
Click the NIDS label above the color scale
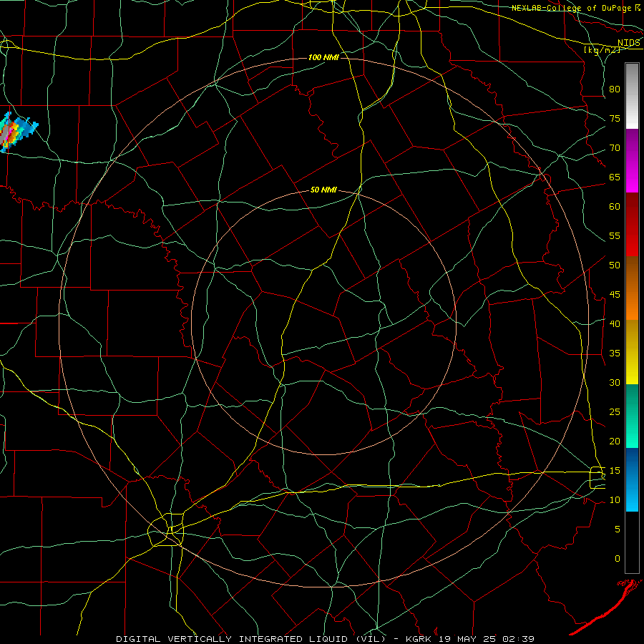(x=629, y=43)
